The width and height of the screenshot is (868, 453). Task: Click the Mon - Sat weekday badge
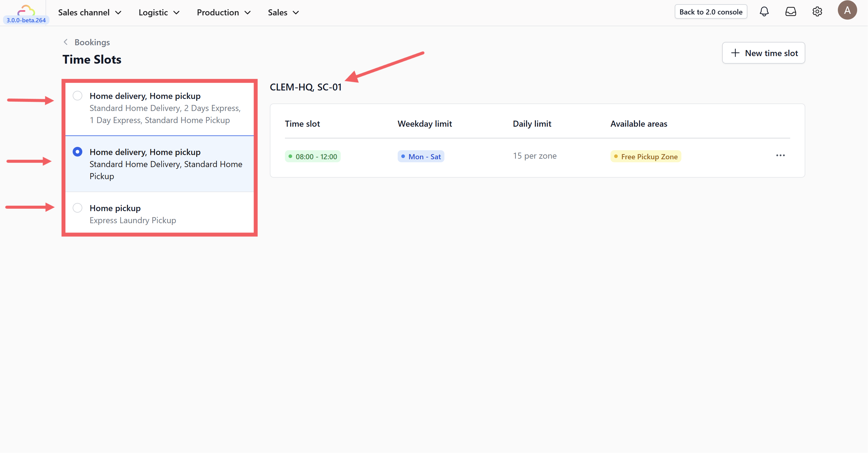pyautogui.click(x=421, y=157)
